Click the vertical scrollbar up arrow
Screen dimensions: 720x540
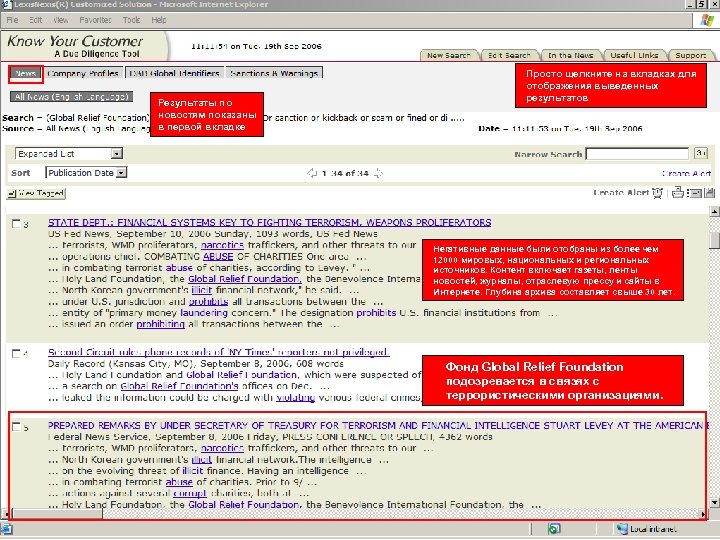714,212
